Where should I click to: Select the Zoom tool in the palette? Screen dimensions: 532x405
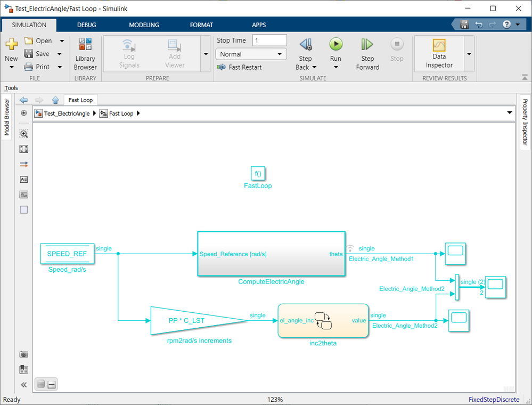click(24, 134)
